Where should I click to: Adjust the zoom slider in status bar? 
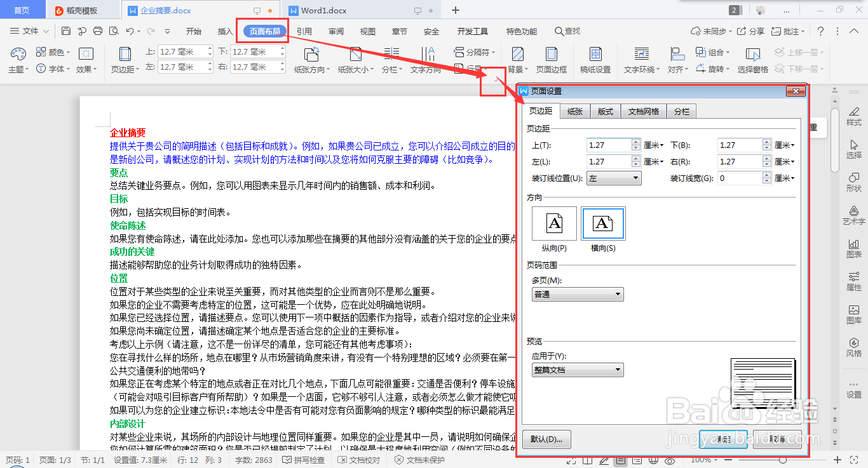tap(783, 460)
